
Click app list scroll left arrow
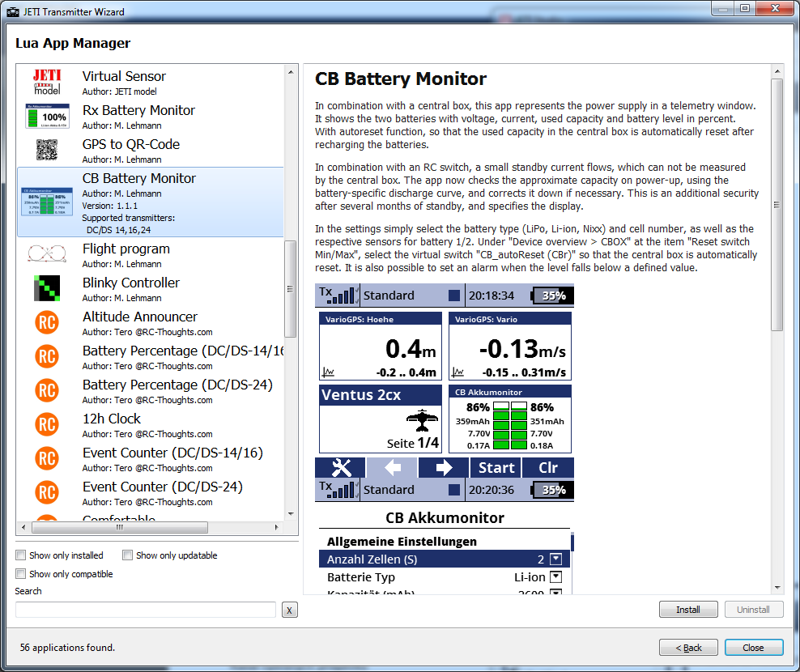tap(23, 527)
